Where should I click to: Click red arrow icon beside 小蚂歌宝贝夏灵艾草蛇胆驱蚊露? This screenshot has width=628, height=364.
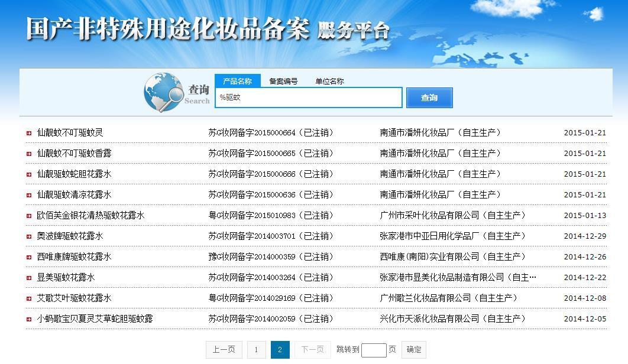(x=29, y=320)
